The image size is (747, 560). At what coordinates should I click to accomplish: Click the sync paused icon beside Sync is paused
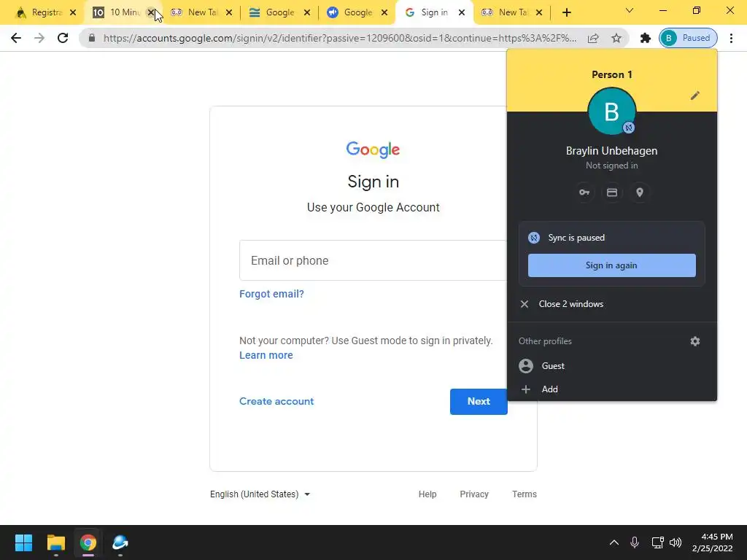pos(533,238)
